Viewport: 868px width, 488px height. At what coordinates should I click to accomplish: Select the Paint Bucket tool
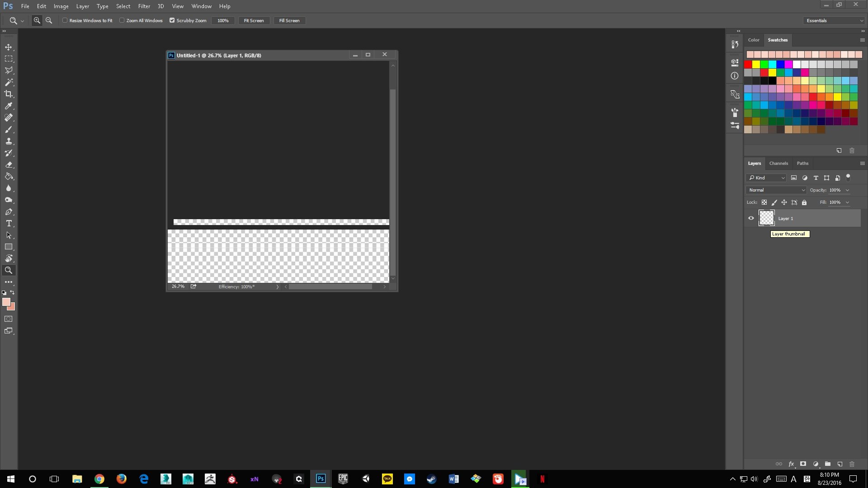pyautogui.click(x=9, y=176)
